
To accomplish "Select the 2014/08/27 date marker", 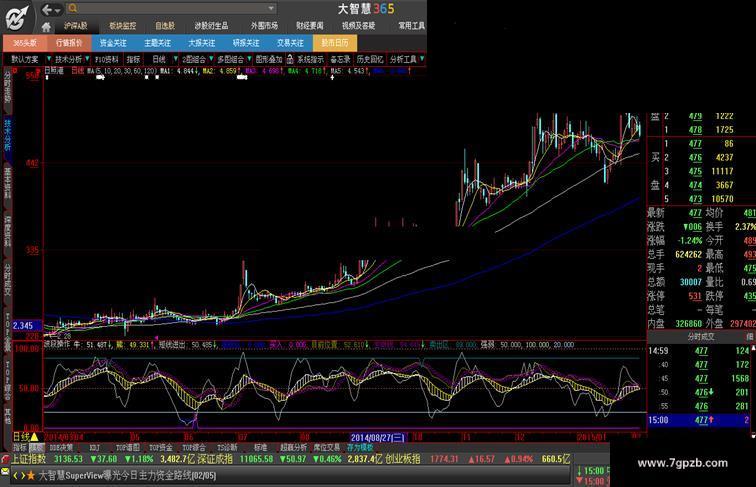I will coord(378,437).
